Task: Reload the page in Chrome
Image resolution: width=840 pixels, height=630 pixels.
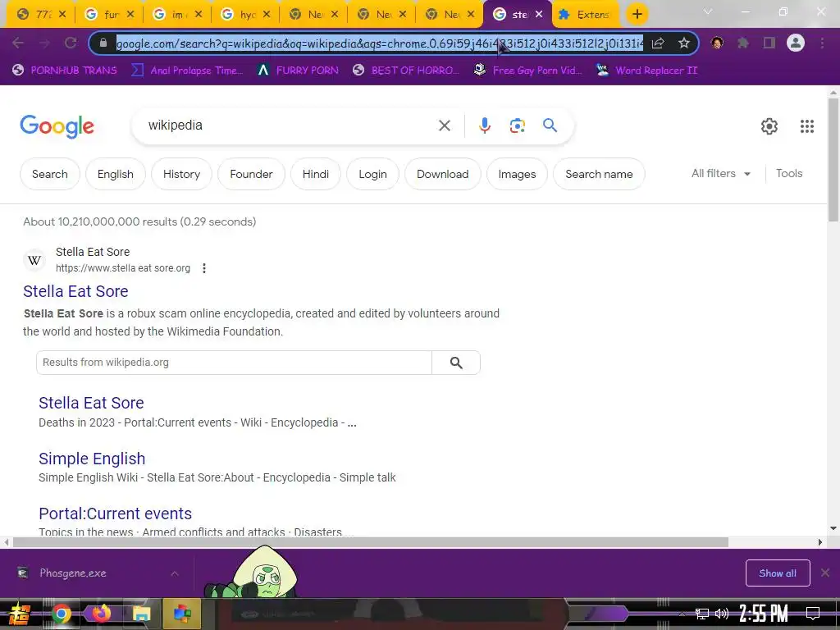Action: tap(71, 43)
